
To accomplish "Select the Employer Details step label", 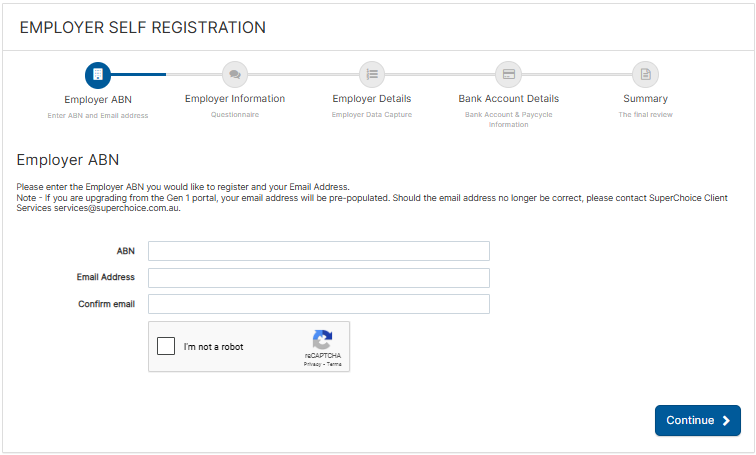I will click(x=372, y=98).
